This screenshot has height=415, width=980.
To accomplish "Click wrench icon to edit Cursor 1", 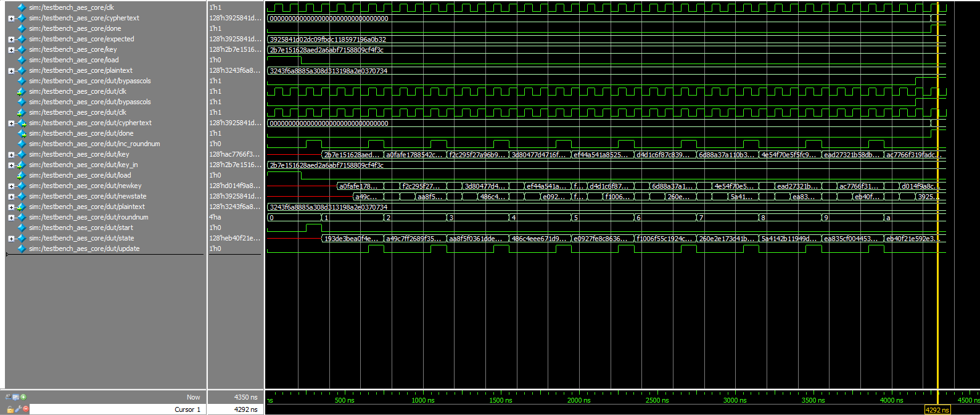I will 19,409.
